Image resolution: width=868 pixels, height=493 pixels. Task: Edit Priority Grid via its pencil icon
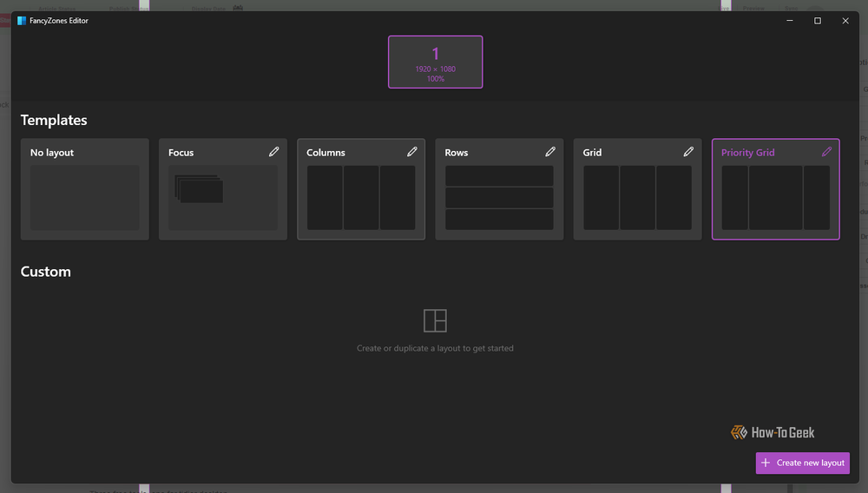click(x=826, y=152)
